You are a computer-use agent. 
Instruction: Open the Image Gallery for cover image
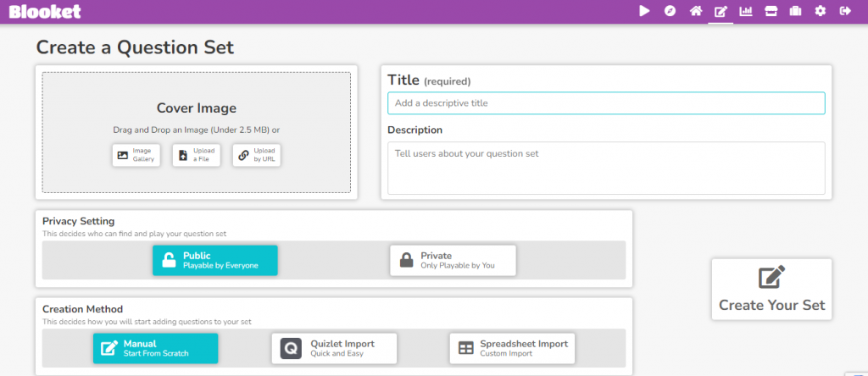click(136, 155)
